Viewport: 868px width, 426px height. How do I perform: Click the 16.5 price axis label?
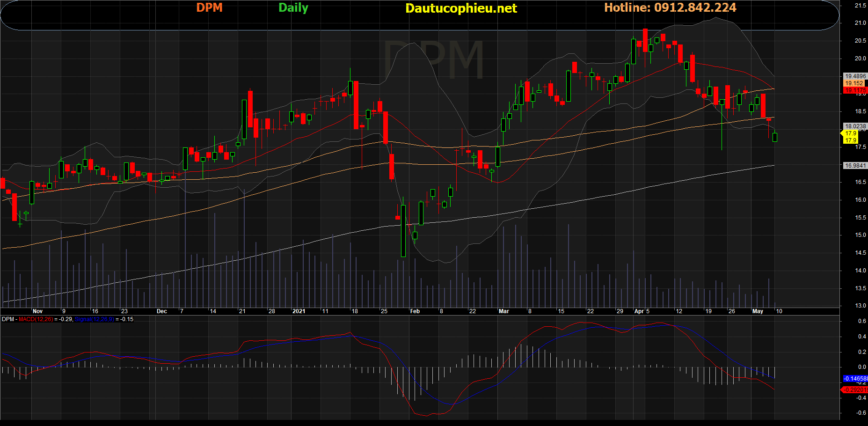click(860, 182)
